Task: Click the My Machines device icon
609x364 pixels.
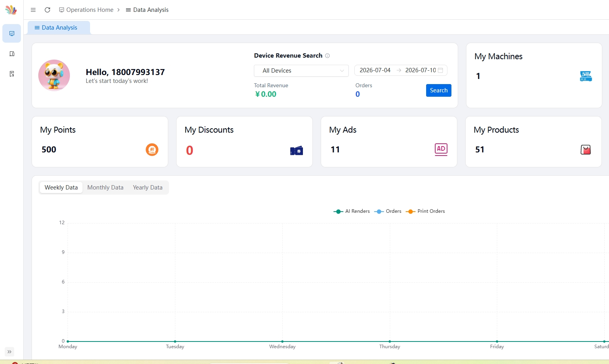Action: (586, 76)
